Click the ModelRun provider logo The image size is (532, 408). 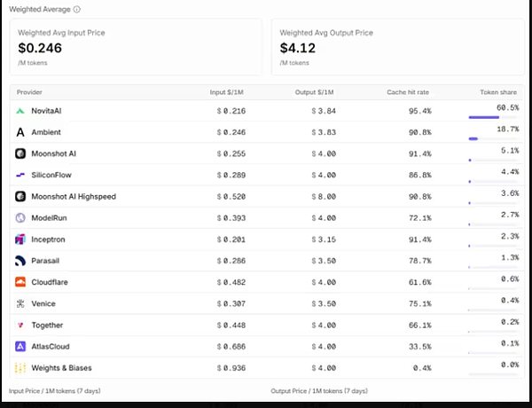pyautogui.click(x=20, y=217)
